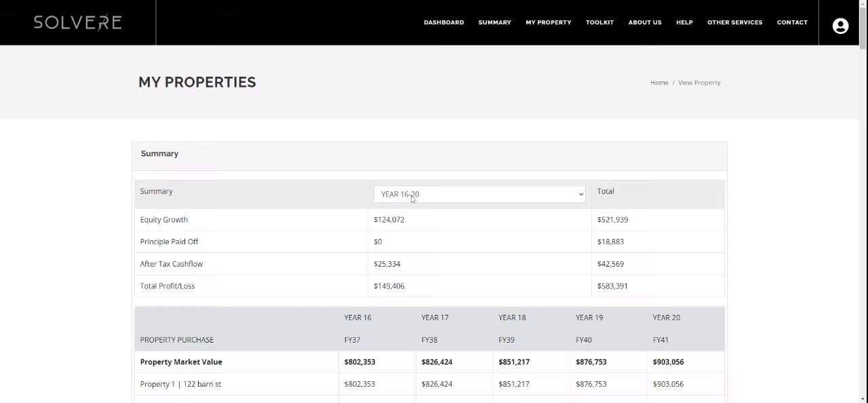This screenshot has height=403, width=868.
Task: Open Other Services menu
Action: tap(734, 22)
